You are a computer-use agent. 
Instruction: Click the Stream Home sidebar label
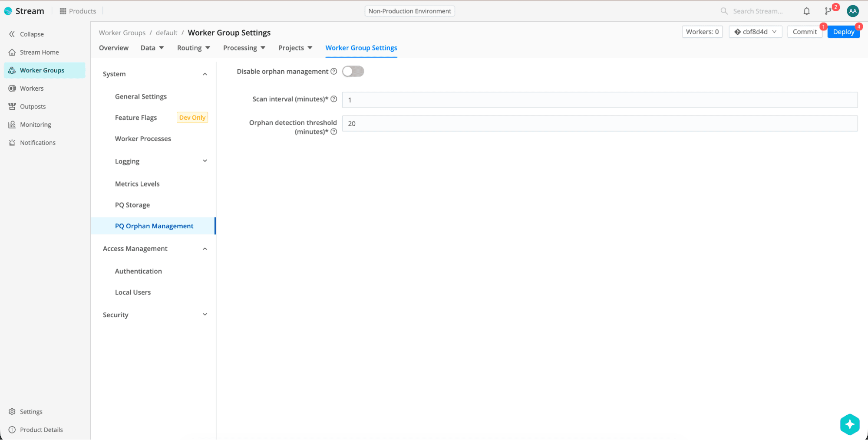[40, 52]
